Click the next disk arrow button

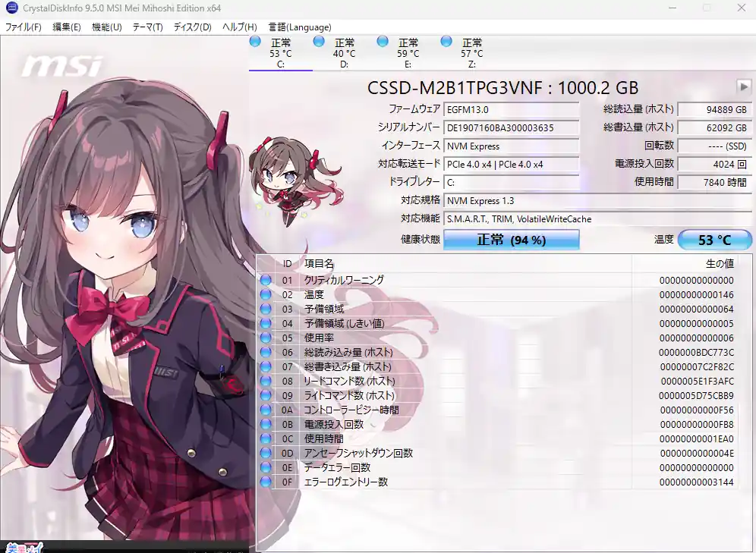(x=743, y=87)
